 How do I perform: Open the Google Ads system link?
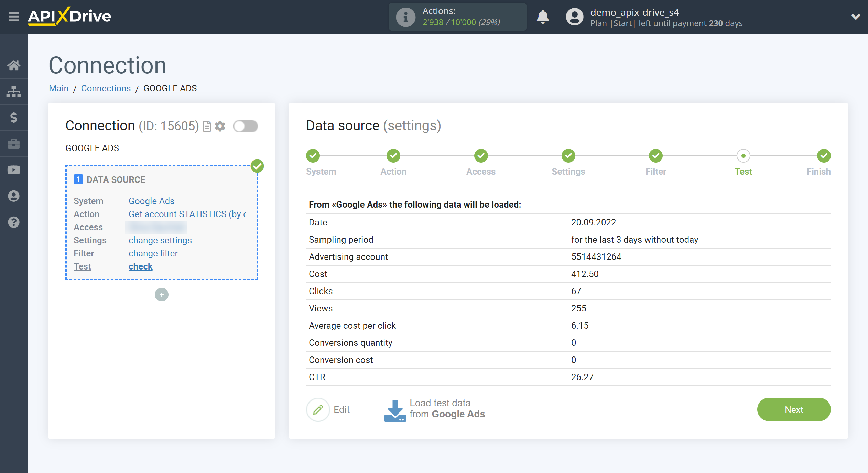[x=151, y=201]
